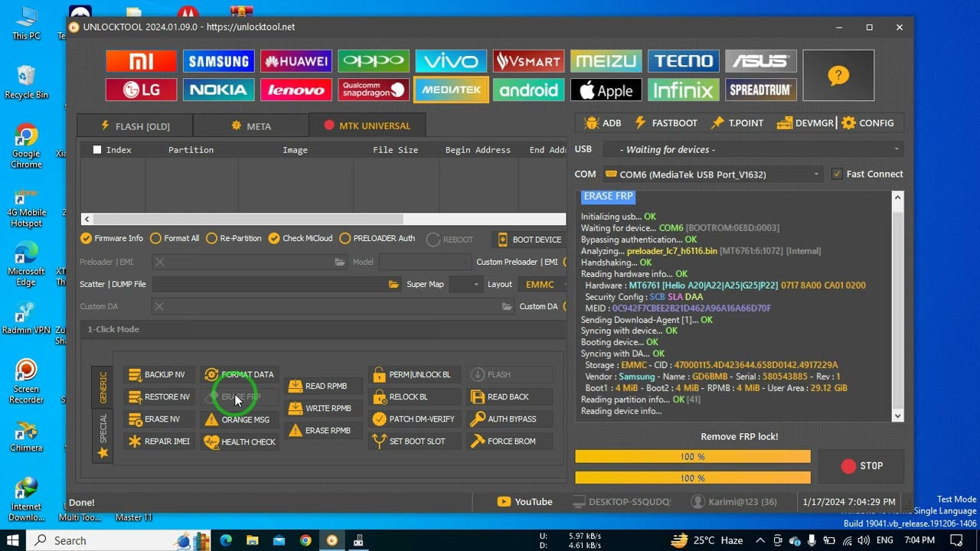This screenshot has height=551, width=980.
Task: Select the Re-Partition option
Action: coord(234,238)
